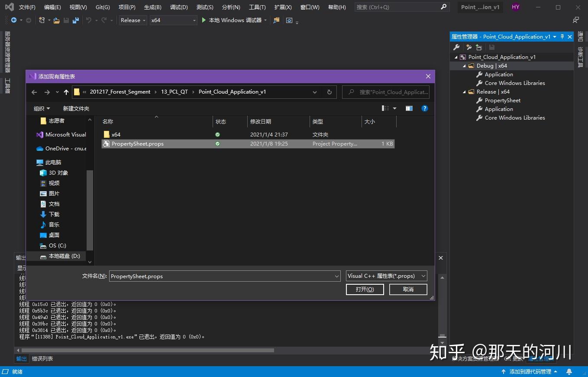This screenshot has height=377, width=588.
Task: Click the Refresh icon in the dialog address bar
Action: tap(329, 92)
